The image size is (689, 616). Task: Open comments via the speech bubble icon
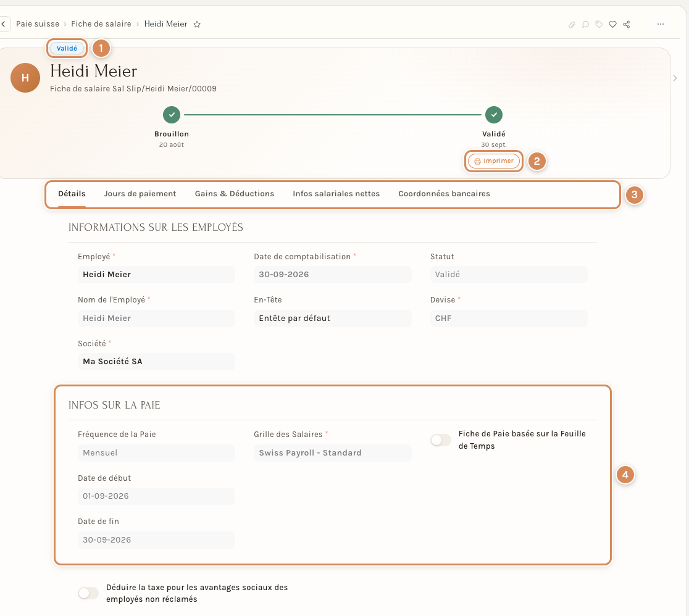click(585, 25)
